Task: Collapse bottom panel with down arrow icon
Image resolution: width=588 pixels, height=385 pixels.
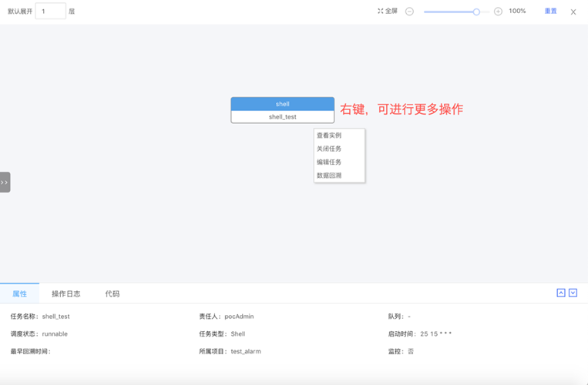Action: tap(573, 293)
